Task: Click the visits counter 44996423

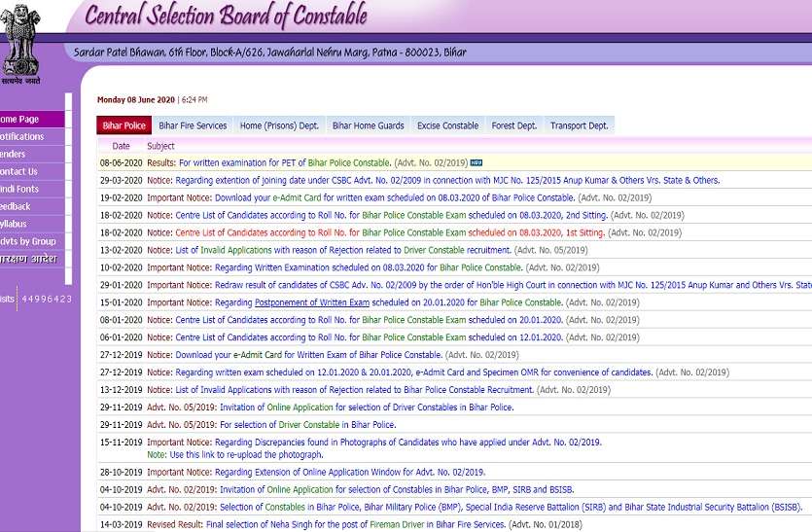Action: (x=47, y=299)
